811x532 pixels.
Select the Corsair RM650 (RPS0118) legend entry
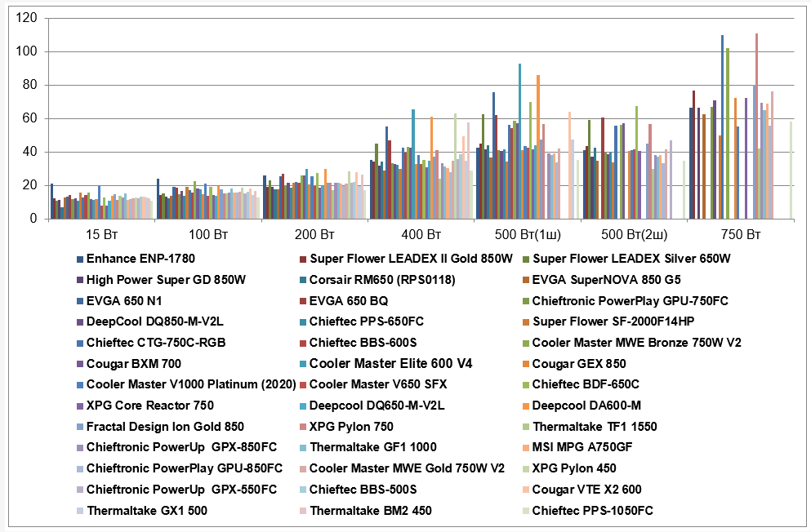pos(377,280)
